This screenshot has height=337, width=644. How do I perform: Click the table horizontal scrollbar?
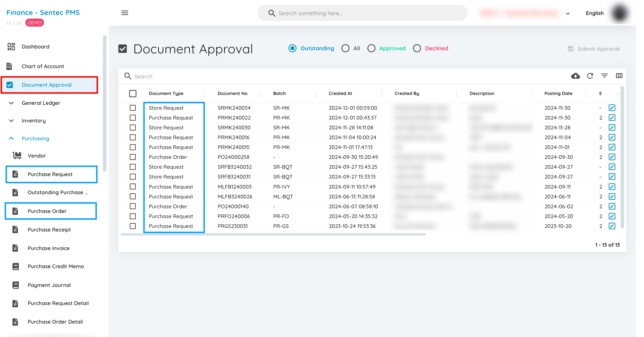click(x=273, y=235)
